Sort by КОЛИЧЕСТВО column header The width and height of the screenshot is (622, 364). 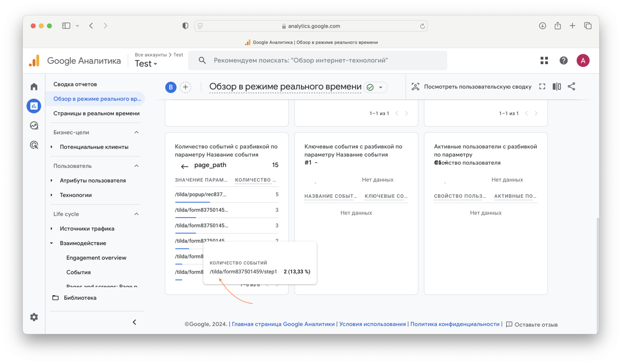[255, 180]
